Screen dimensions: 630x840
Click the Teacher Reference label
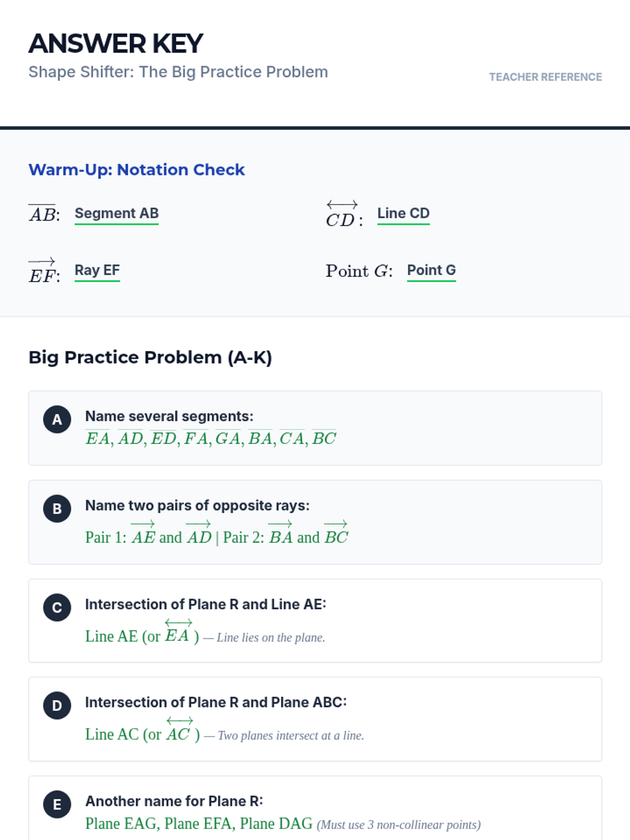[545, 77]
